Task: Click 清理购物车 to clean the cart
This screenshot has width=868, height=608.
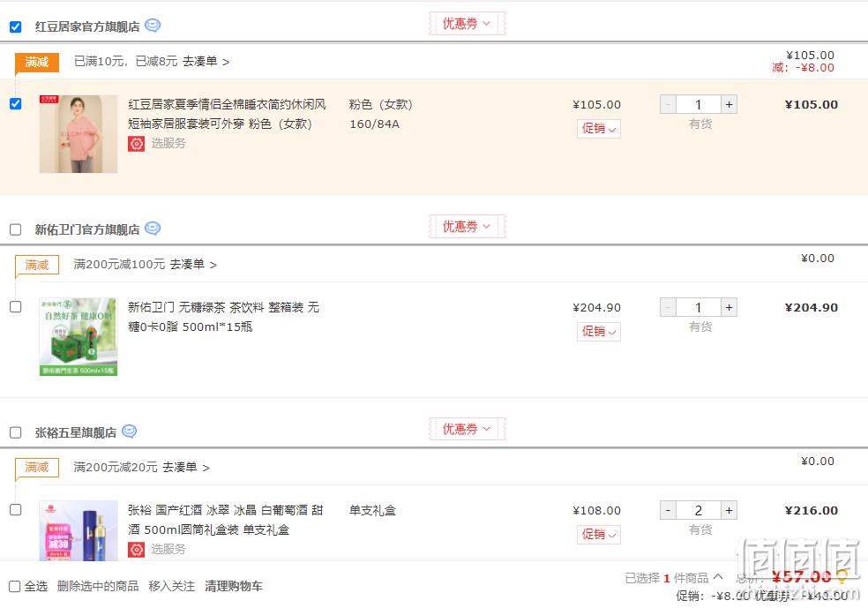Action: [234, 586]
